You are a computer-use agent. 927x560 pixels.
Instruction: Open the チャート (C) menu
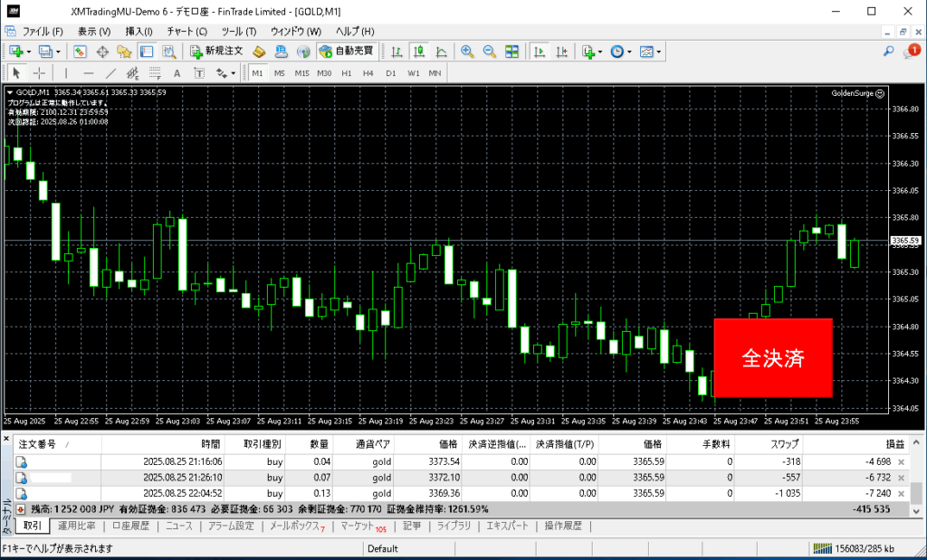[x=186, y=32]
